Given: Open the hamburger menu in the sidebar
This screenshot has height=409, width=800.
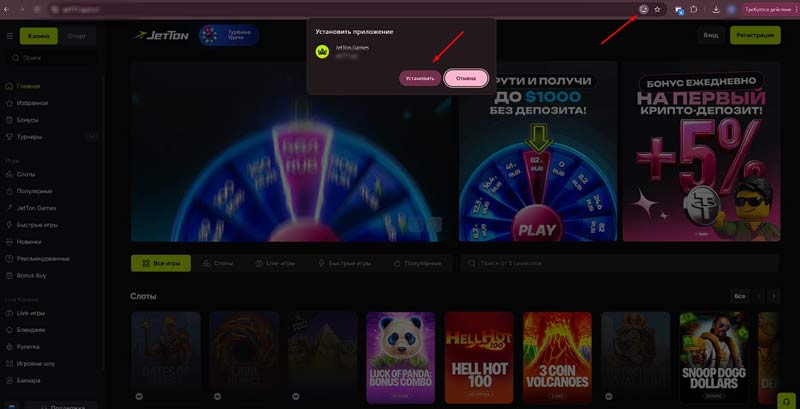Looking at the screenshot, I should pos(10,36).
